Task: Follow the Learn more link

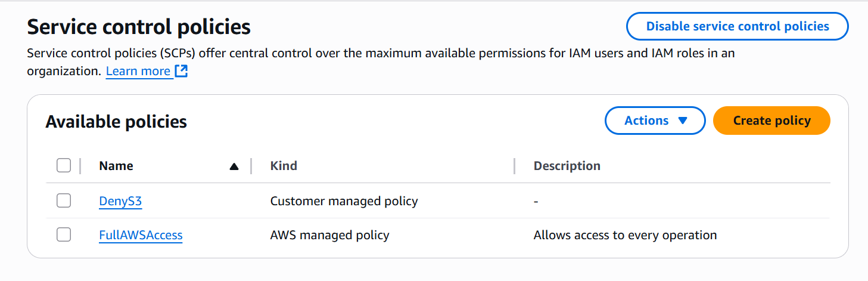Action: click(138, 72)
